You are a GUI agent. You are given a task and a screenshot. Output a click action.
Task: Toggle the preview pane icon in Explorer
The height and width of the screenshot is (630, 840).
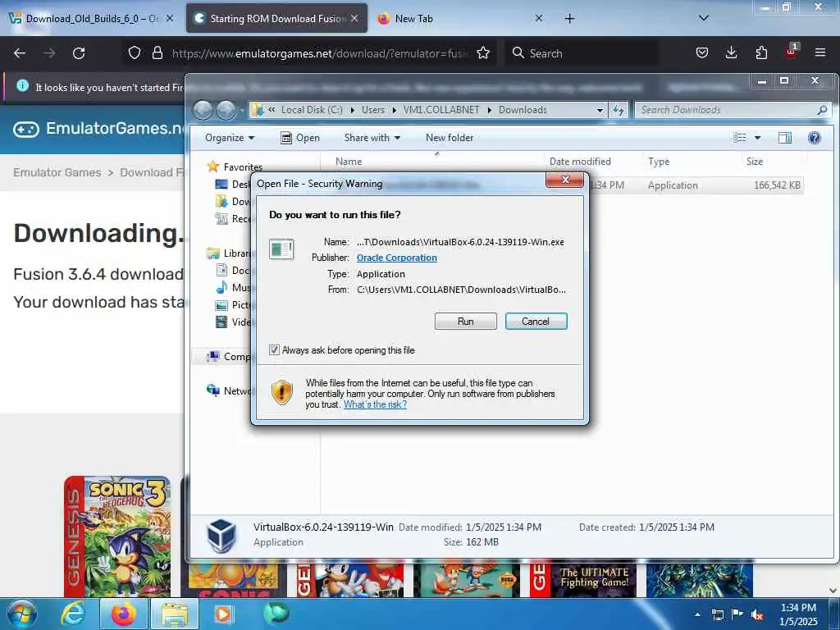(x=785, y=138)
